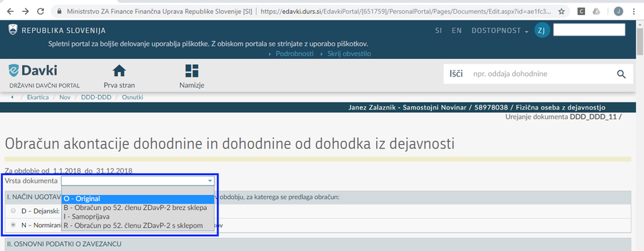Click the white field beside ZJ avatar

pyautogui.click(x=589, y=30)
